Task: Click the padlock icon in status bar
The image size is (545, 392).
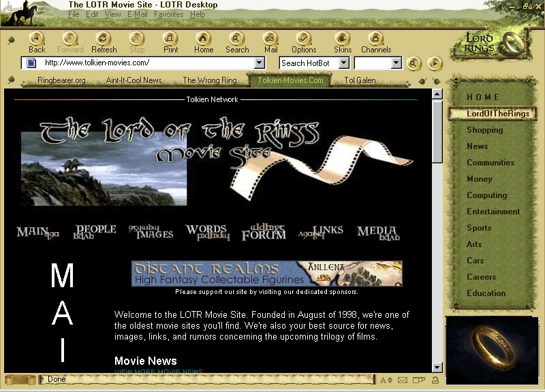Action: [x=435, y=380]
